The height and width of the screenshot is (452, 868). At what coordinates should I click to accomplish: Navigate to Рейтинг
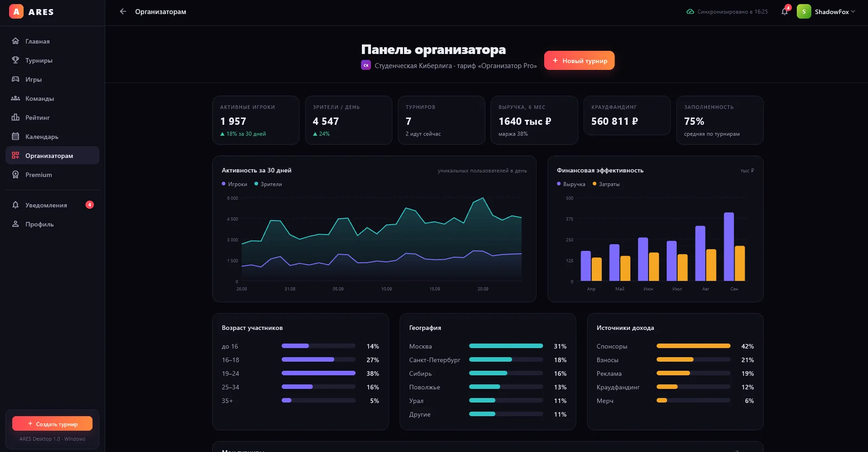tap(52, 118)
